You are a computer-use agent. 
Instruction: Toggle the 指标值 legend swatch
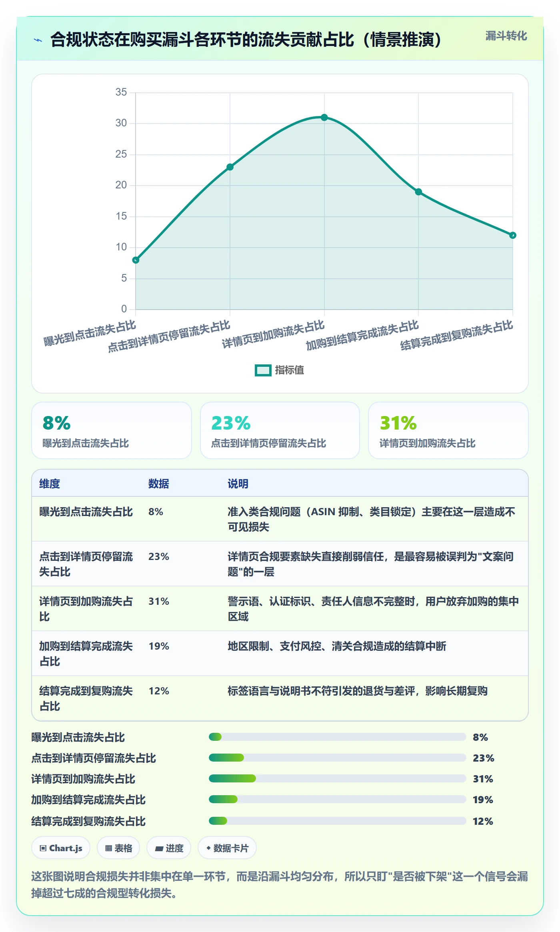click(x=263, y=370)
